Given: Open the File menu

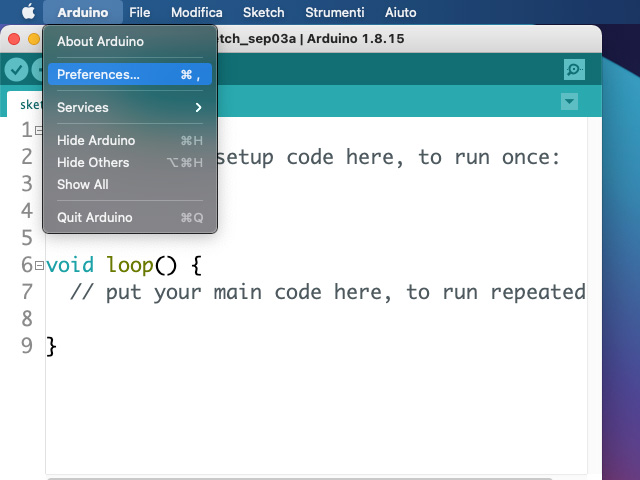Looking at the screenshot, I should [139, 12].
